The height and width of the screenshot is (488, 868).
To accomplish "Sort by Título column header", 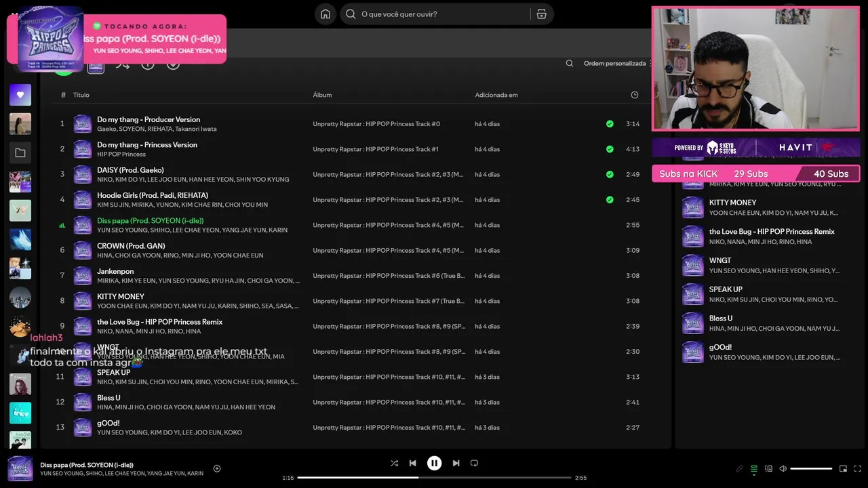I will coord(81,95).
